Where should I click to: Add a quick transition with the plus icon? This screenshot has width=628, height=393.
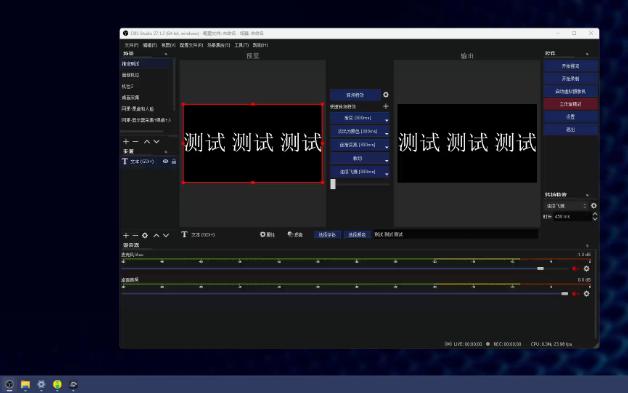click(386, 106)
